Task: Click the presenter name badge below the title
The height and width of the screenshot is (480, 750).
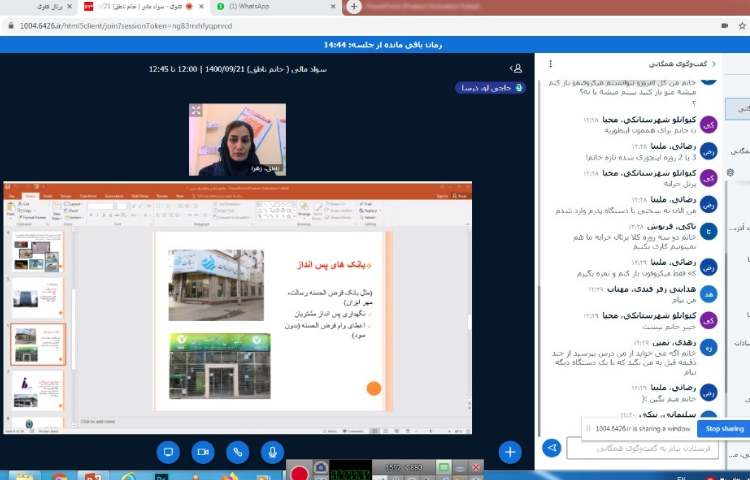Action: pos(490,88)
